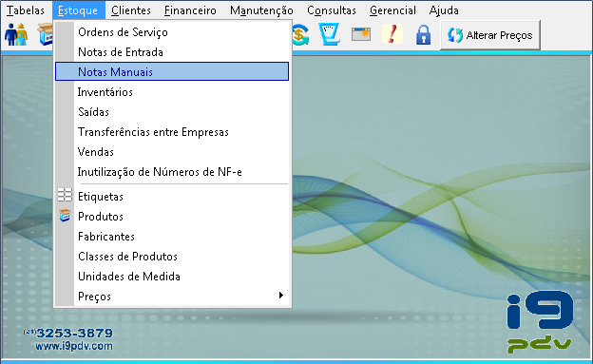593x364 pixels.
Task: Open the Gerencial menu
Action: (x=392, y=10)
